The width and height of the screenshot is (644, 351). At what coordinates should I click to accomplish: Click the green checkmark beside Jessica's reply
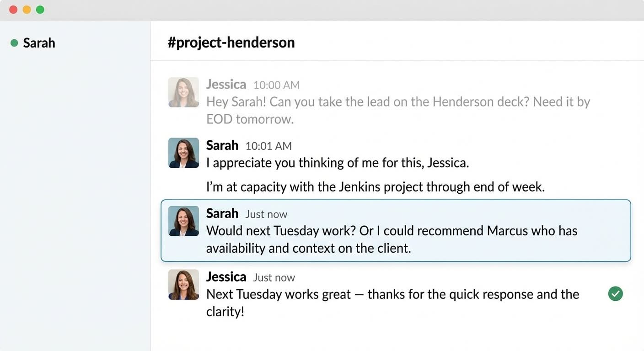(615, 294)
